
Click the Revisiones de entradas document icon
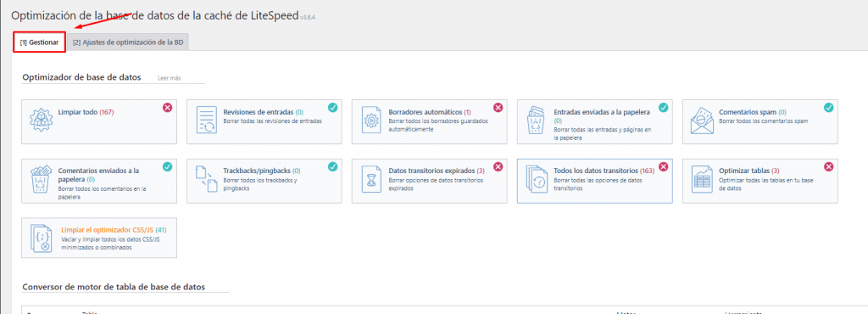tap(207, 121)
